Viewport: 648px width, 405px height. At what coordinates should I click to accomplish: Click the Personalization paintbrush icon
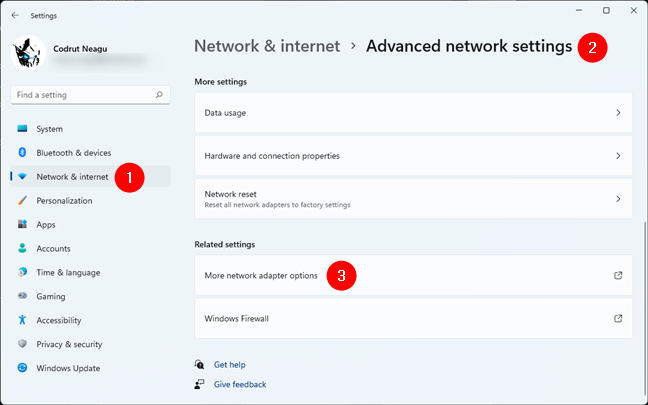pyautogui.click(x=22, y=200)
